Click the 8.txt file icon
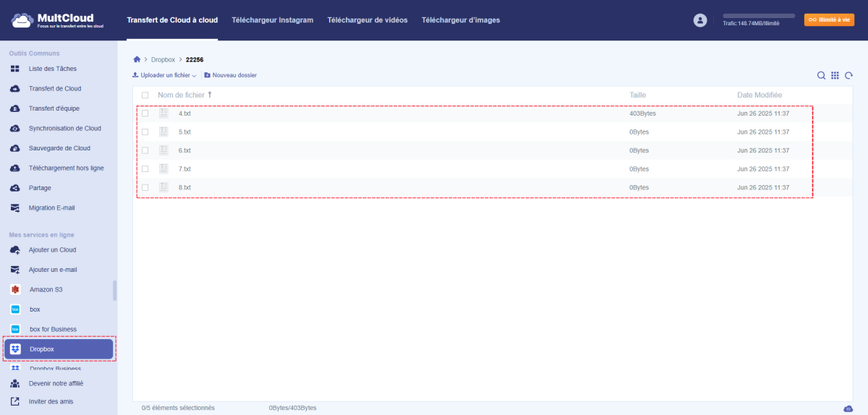The height and width of the screenshot is (415, 868). click(x=163, y=187)
